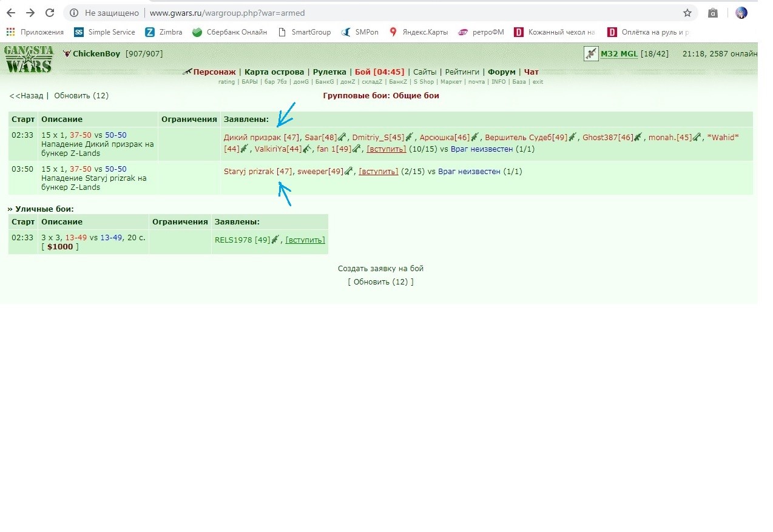Click bottom [ Обновить (12) ] link
The height and width of the screenshot is (532, 773).
(380, 282)
